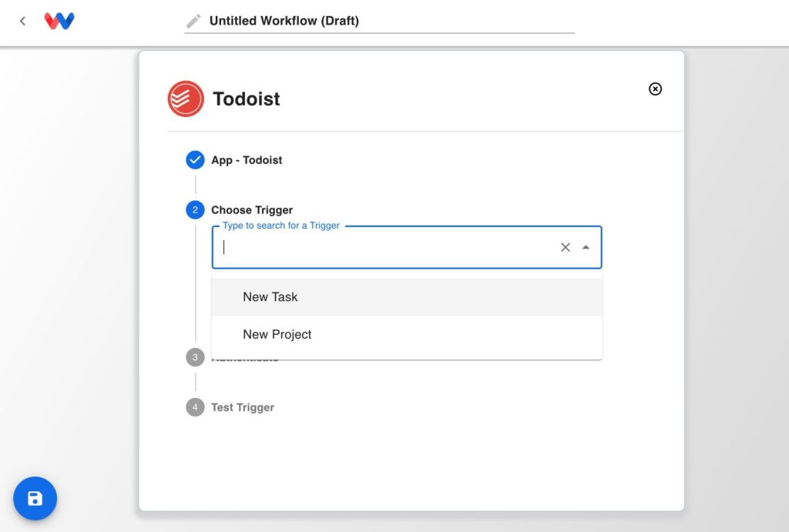
Task: Collapse the trigger dropdown using caret arrow
Action: pyautogui.click(x=586, y=247)
